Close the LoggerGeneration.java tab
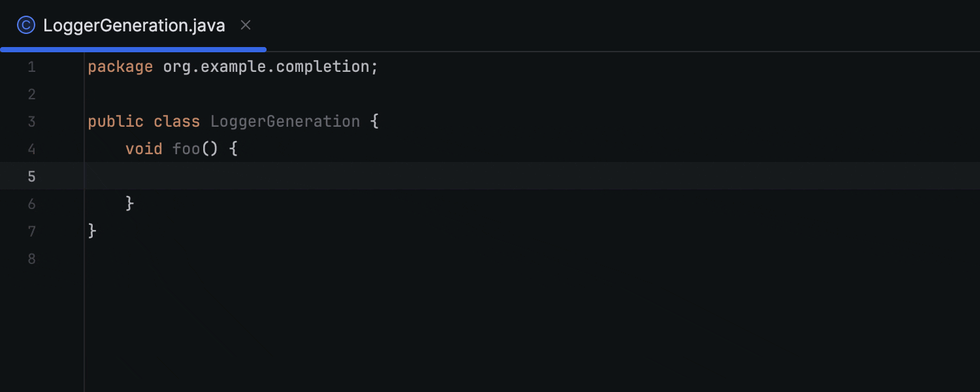 point(245,25)
